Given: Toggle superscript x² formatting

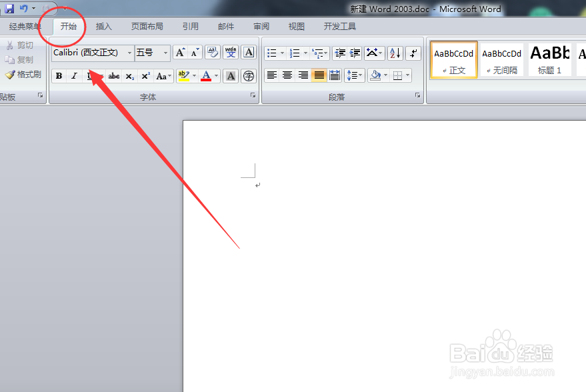Looking at the screenshot, I should [x=145, y=76].
